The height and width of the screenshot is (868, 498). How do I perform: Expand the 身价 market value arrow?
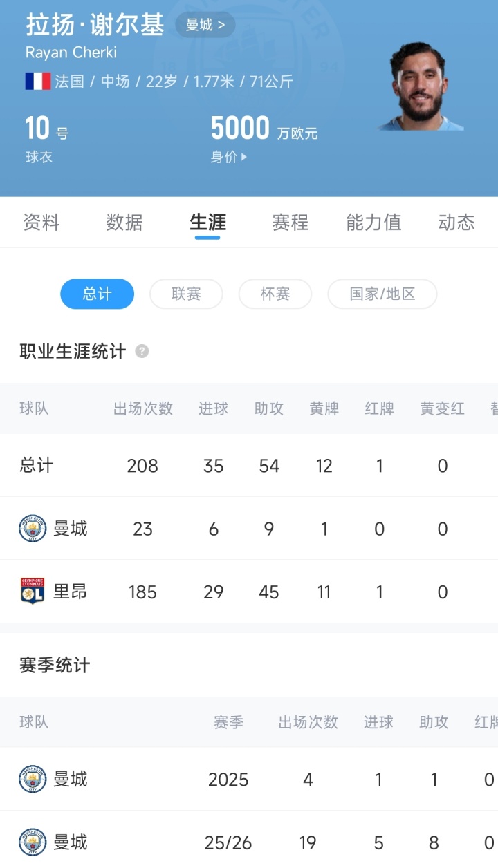pos(243,158)
